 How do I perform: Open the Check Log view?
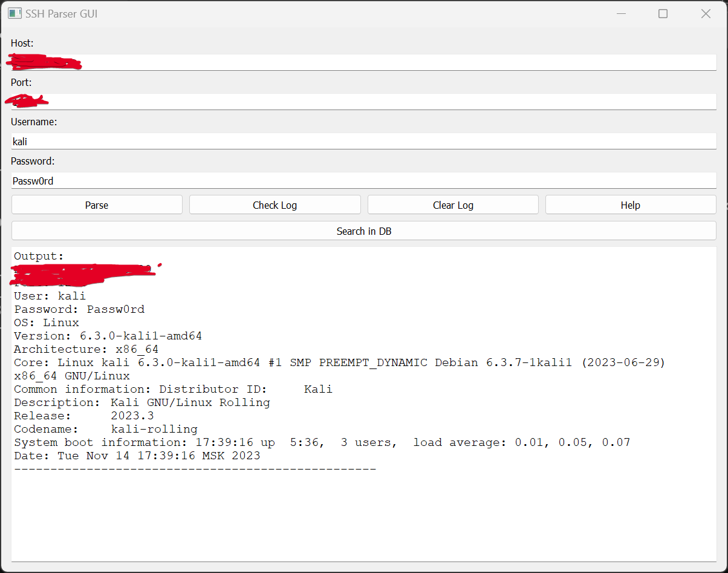[x=275, y=205]
